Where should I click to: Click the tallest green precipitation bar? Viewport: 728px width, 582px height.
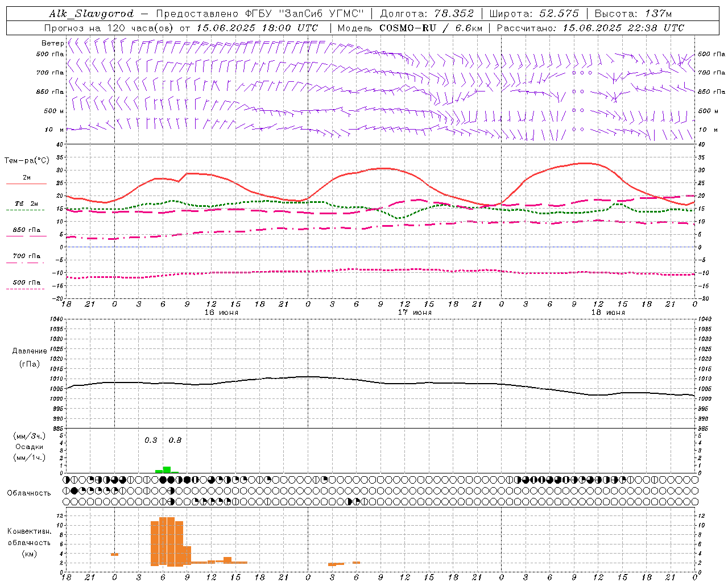[x=167, y=469]
